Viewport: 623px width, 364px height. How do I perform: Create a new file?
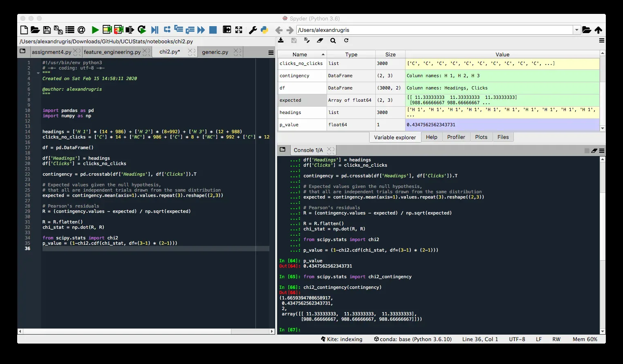[24, 30]
